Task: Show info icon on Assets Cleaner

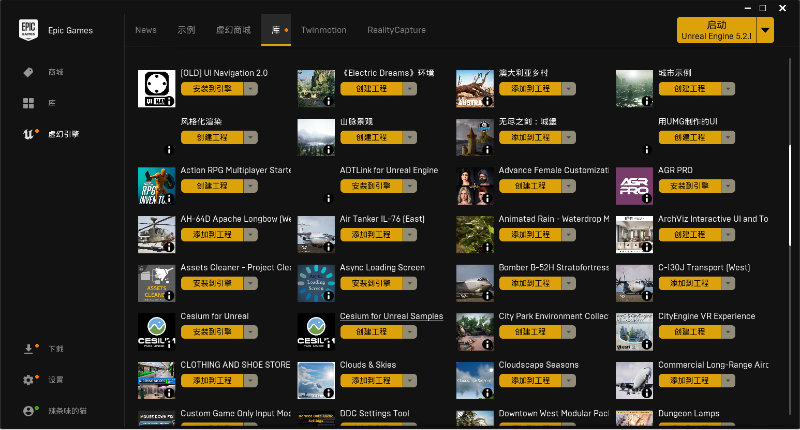Action: point(169,295)
